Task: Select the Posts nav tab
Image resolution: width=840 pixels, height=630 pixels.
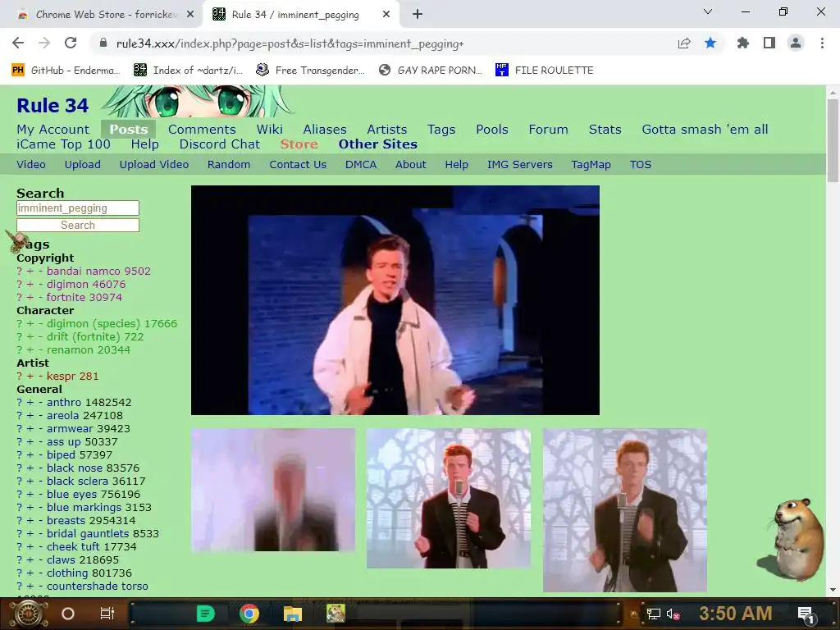Action: 129,130
